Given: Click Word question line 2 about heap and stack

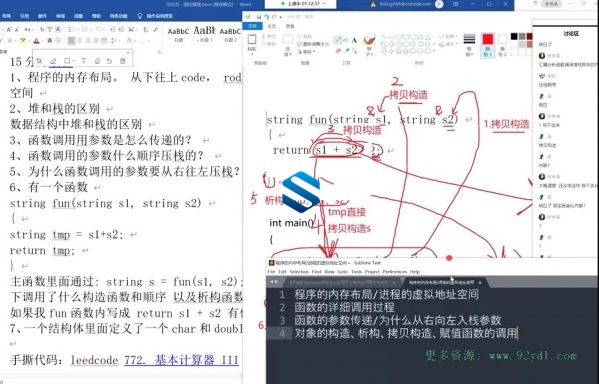Looking at the screenshot, I should tap(55, 109).
